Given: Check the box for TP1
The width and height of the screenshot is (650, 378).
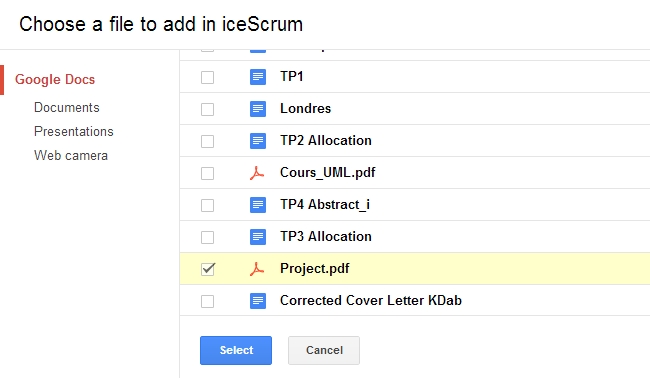Looking at the screenshot, I should (208, 77).
